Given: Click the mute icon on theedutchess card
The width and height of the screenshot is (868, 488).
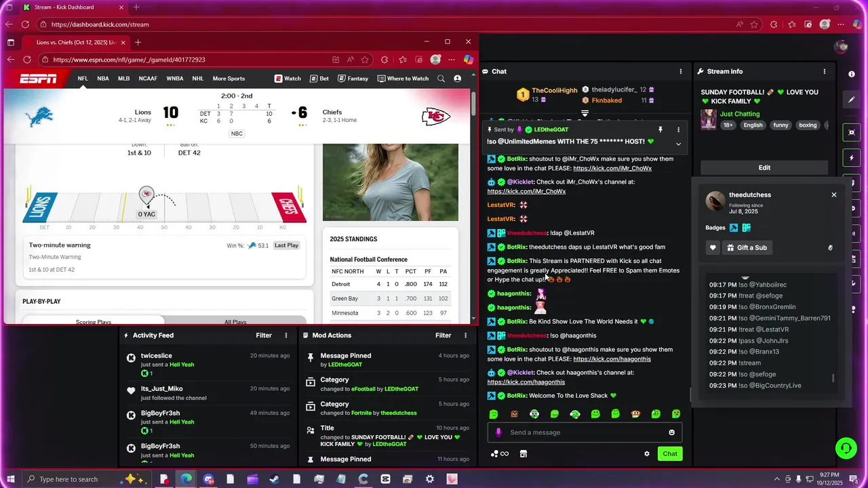Looking at the screenshot, I should (x=830, y=248).
